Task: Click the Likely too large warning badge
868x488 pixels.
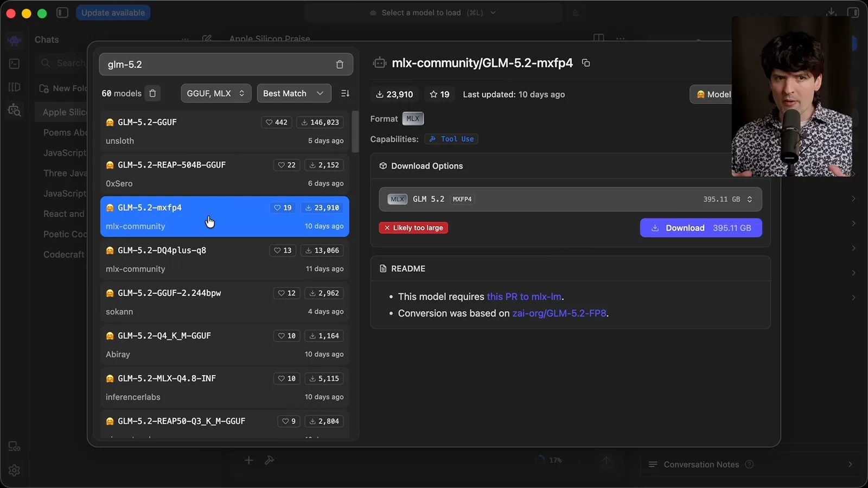Action: coord(413,228)
